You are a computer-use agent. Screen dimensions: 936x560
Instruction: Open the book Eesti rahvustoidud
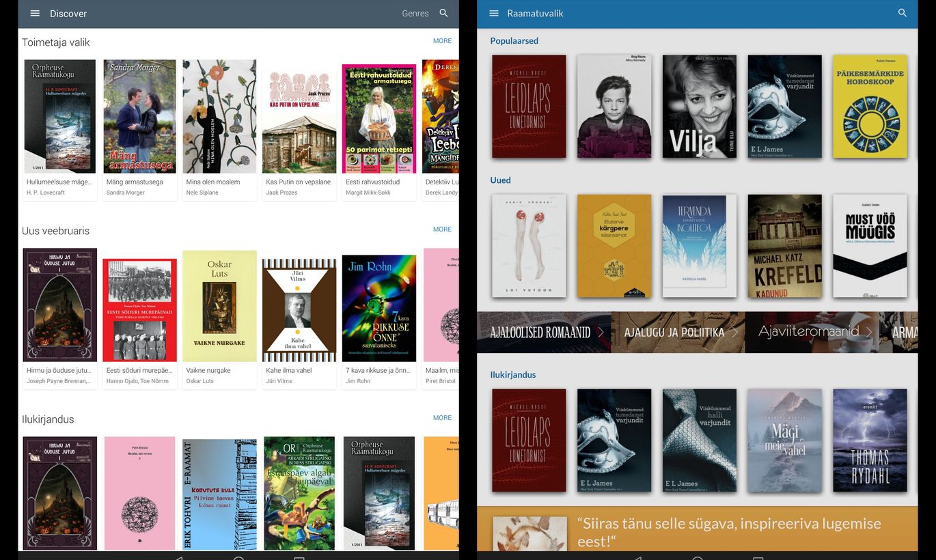[379, 130]
